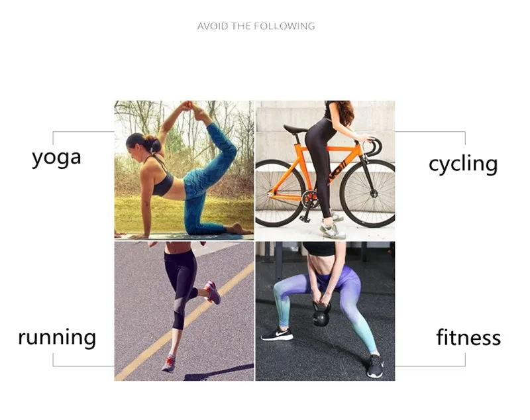Click the black Nike shoe in fitness photo
Viewport: 530px width, 420px height.
tap(276, 334)
